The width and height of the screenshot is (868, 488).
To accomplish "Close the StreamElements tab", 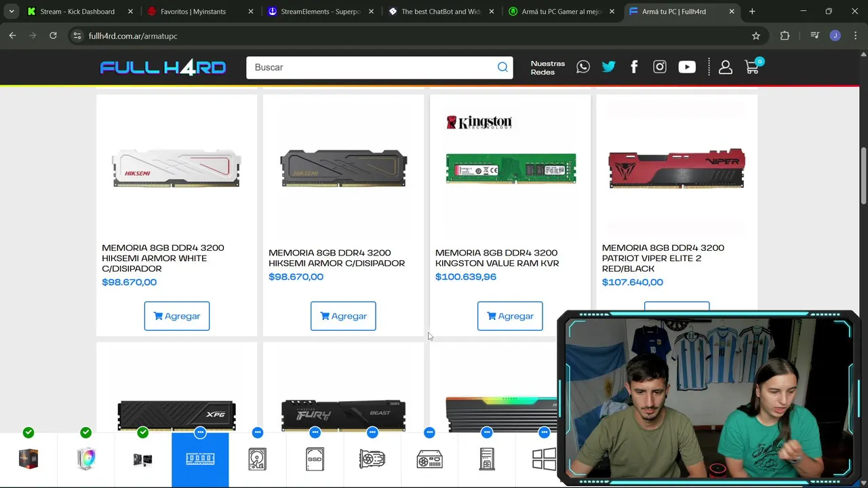I will [x=371, y=12].
